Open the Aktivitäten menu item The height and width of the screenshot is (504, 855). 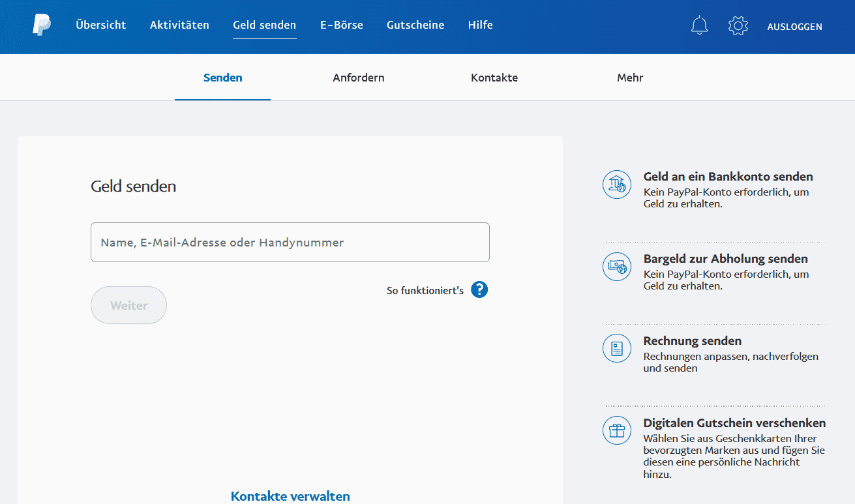(179, 25)
